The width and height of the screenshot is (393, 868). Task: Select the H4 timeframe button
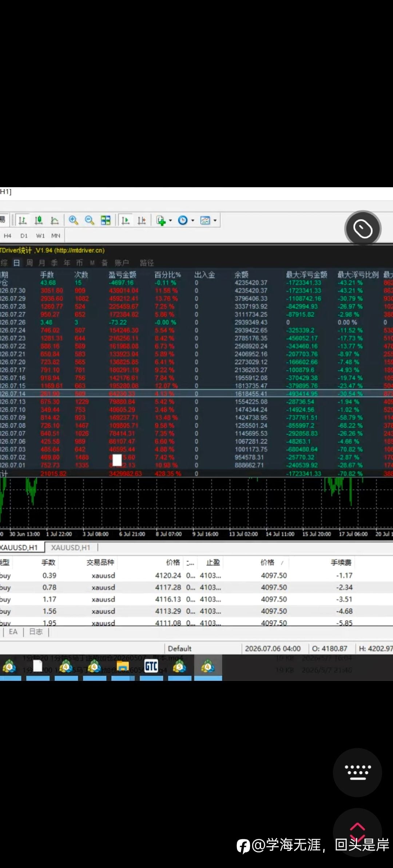(x=7, y=236)
